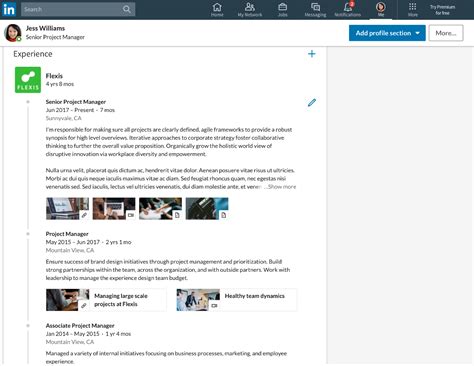Open the Messaging nav item
Viewport: 474px width, 366px height.
click(x=315, y=10)
